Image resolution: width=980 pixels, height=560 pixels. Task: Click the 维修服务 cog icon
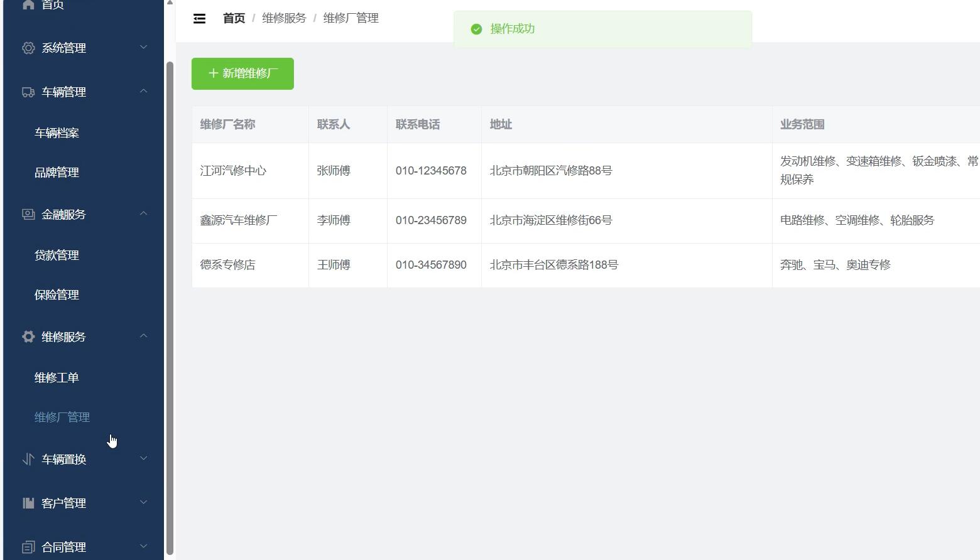coord(28,337)
